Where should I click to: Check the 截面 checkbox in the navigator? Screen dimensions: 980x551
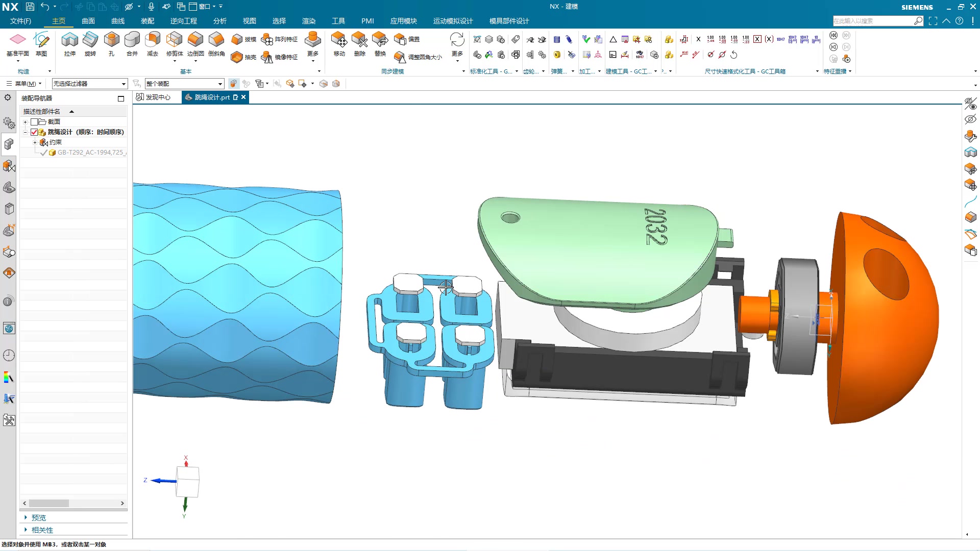(35, 121)
